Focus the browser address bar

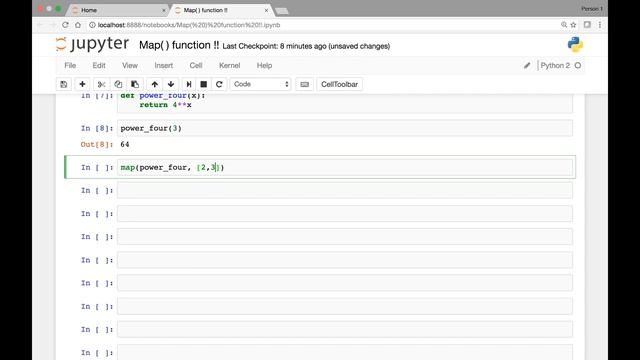click(322, 25)
